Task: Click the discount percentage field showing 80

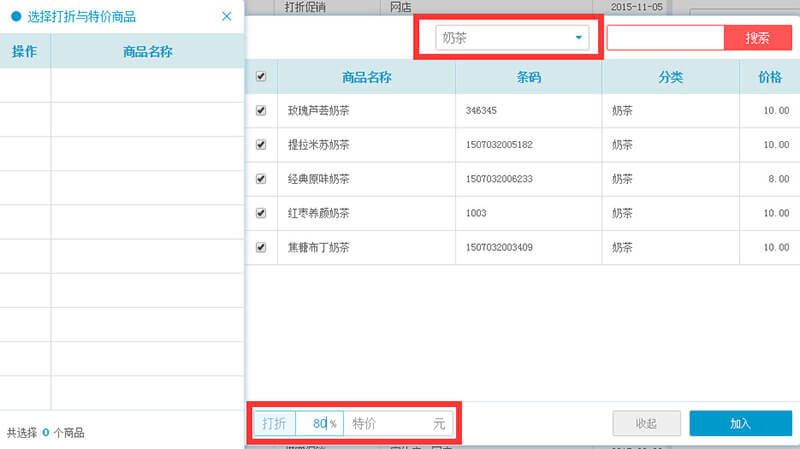Action: click(x=318, y=424)
